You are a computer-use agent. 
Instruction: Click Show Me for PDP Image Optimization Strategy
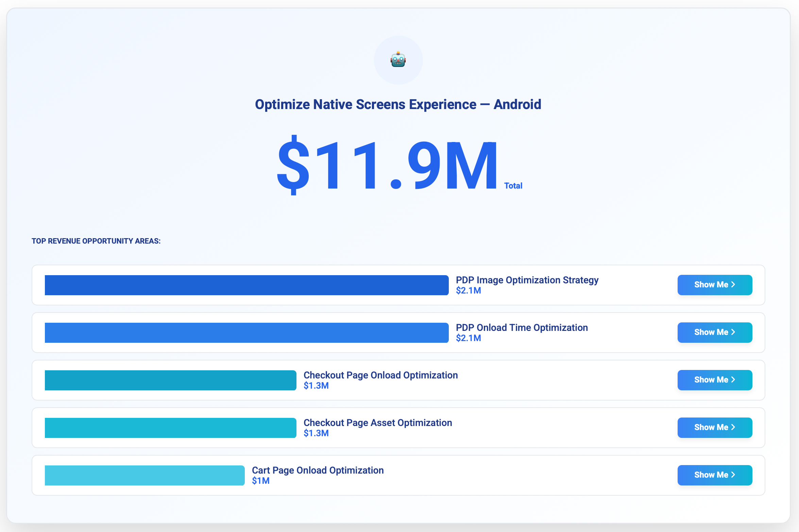point(715,285)
